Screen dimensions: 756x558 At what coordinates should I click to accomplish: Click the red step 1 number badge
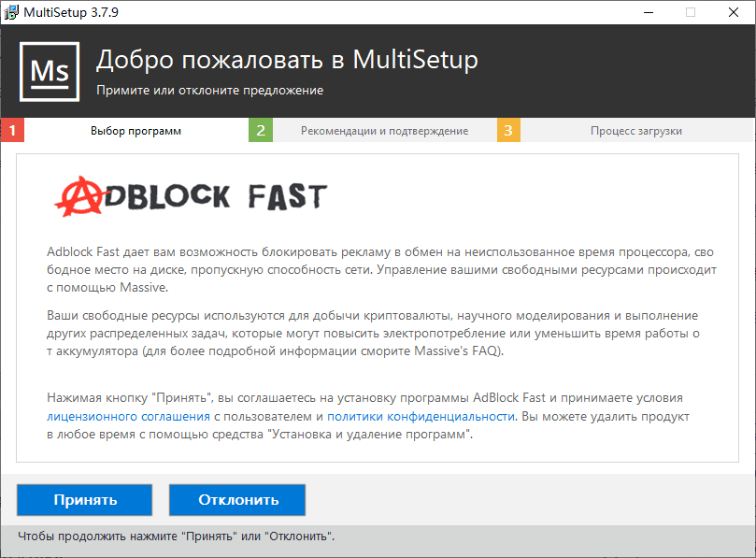pyautogui.click(x=12, y=130)
